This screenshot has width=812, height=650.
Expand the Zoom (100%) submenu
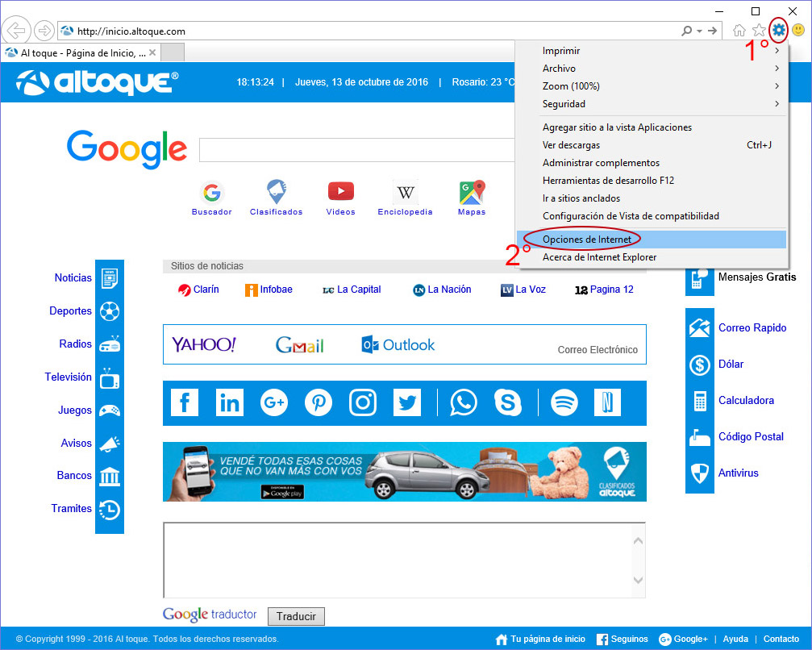652,86
